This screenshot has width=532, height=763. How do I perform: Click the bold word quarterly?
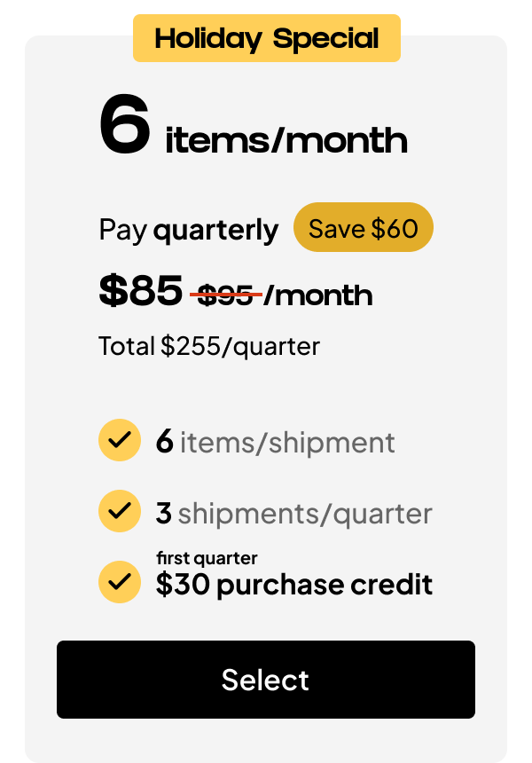point(215,230)
